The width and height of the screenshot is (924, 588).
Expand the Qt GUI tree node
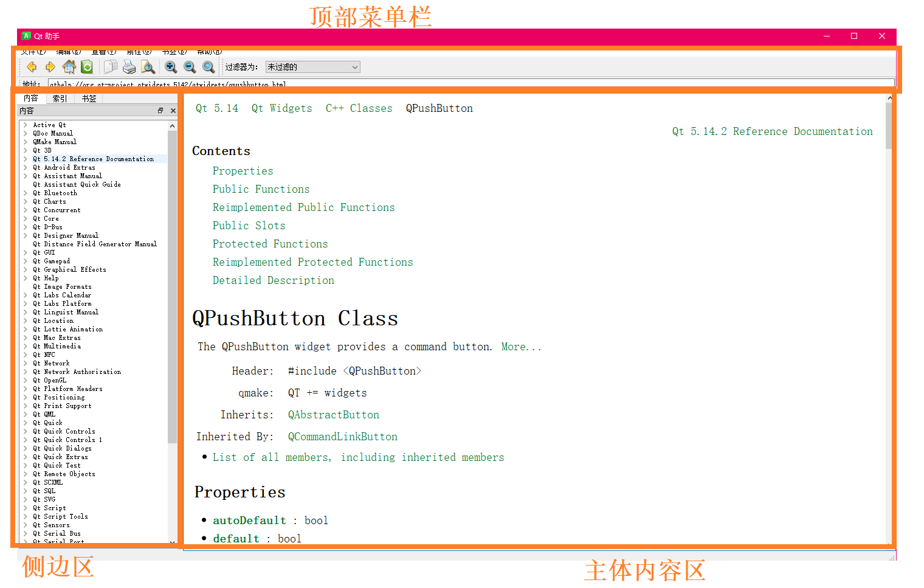click(25, 252)
